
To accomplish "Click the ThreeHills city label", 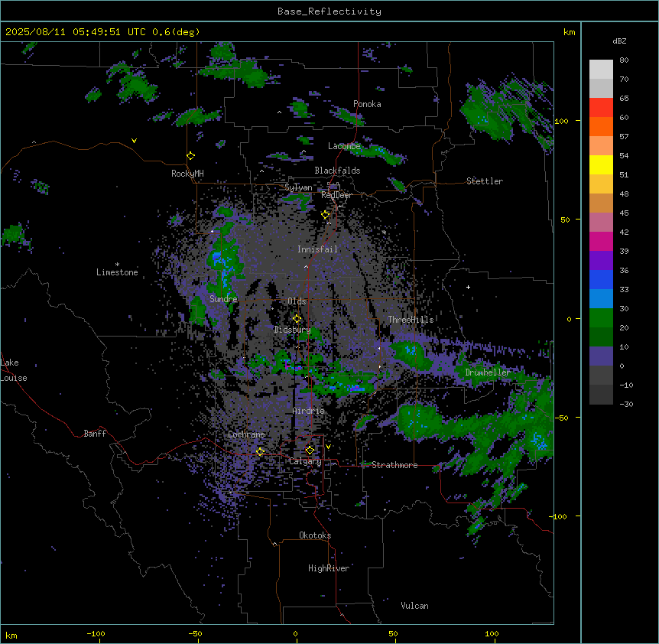I will click(x=411, y=320).
